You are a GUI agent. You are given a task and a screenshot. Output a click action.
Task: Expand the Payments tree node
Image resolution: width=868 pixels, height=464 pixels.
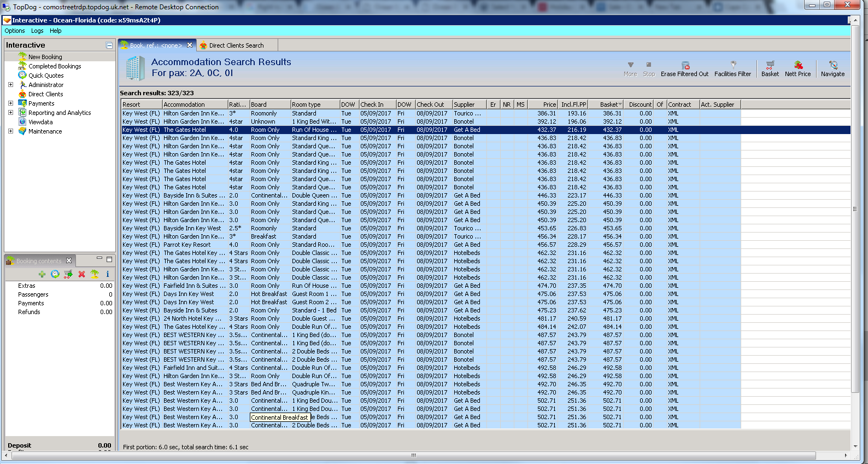tap(10, 103)
